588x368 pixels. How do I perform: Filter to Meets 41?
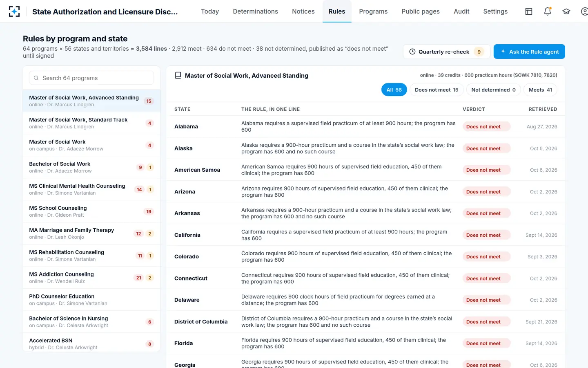pyautogui.click(x=540, y=90)
